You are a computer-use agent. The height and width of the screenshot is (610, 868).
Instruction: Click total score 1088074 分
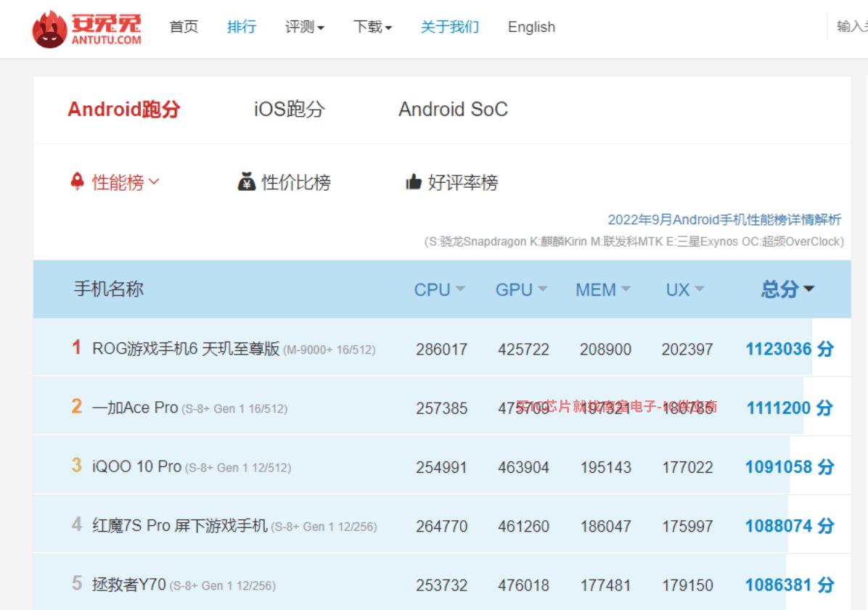[x=790, y=526]
